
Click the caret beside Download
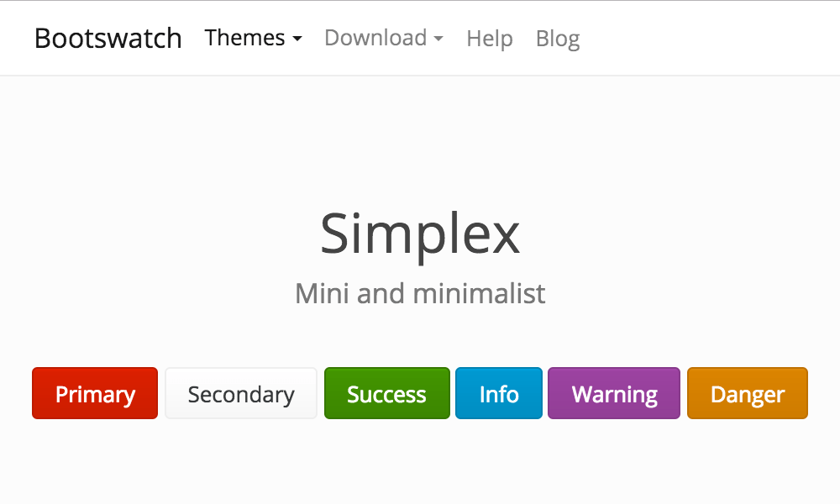tap(439, 38)
